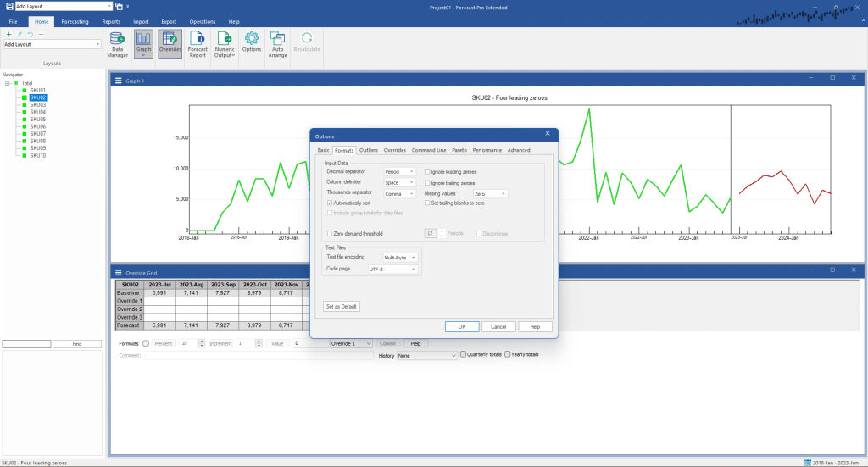Enable Yearly totals
The width and height of the screenshot is (868, 467).
click(x=507, y=354)
